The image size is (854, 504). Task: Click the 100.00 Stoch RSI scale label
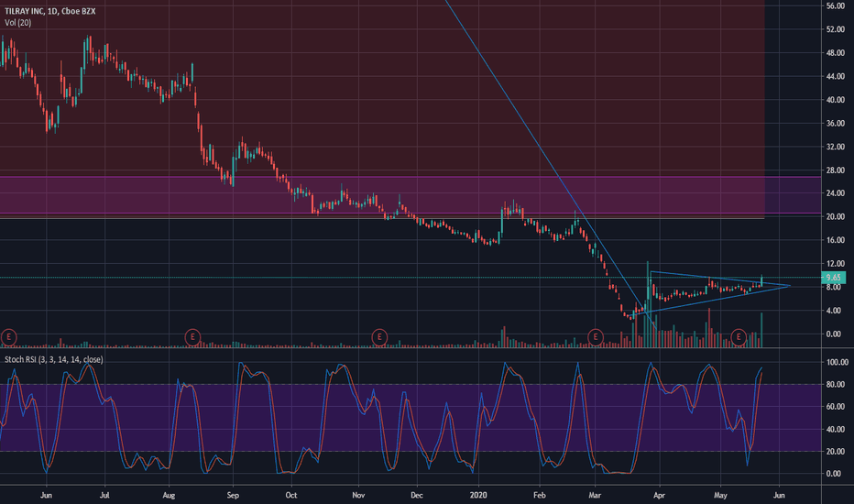point(838,362)
